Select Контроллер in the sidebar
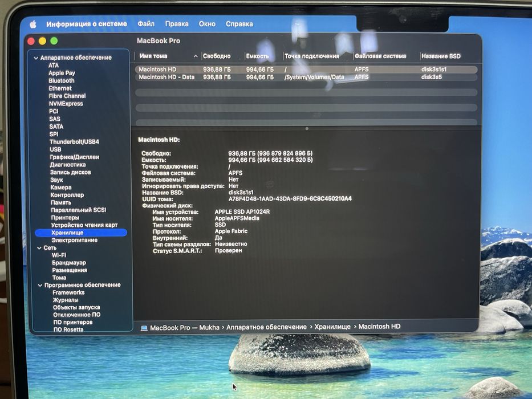This screenshot has width=532, height=399. pyautogui.click(x=67, y=195)
